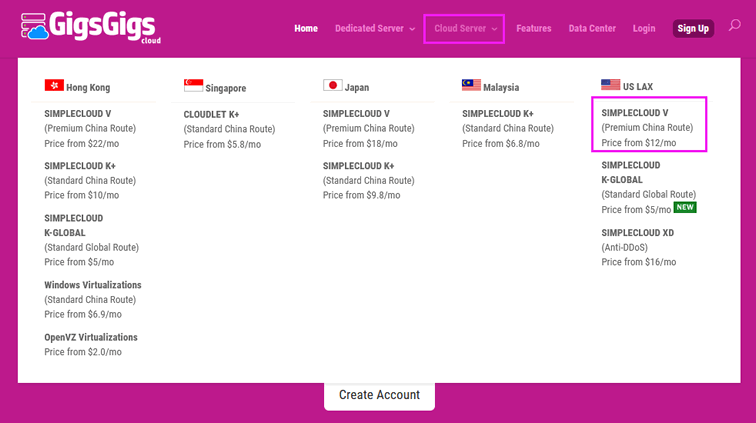Image resolution: width=756 pixels, height=423 pixels.
Task: Click the Hong Kong column heading
Action: pyautogui.click(x=88, y=87)
